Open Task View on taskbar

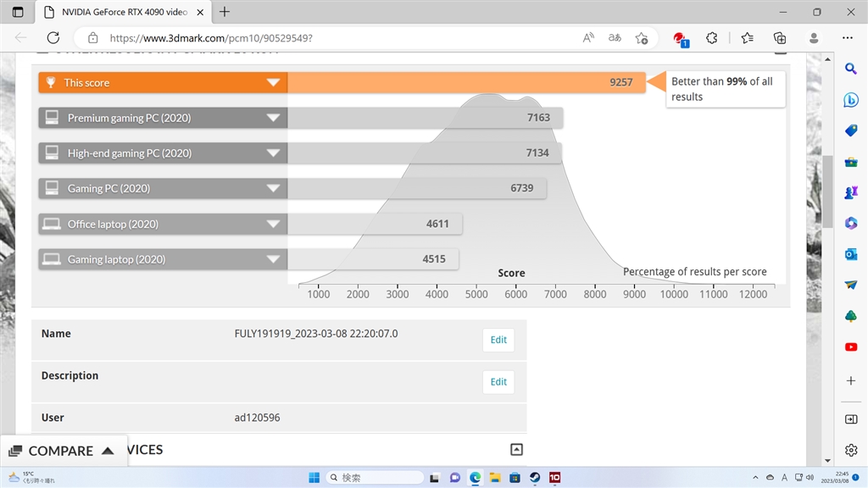coord(435,478)
